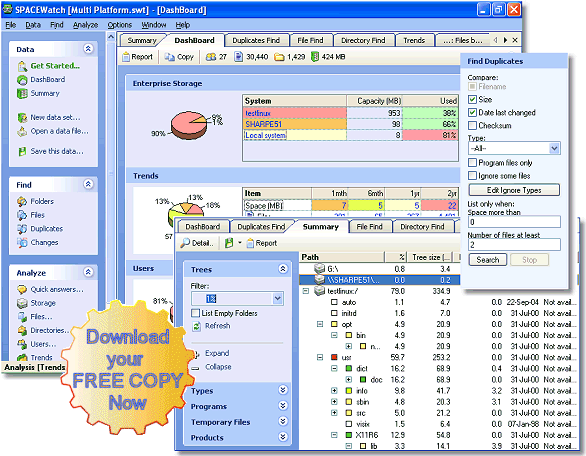
Task: Click the users count icon showing 27
Action: pos(211,57)
